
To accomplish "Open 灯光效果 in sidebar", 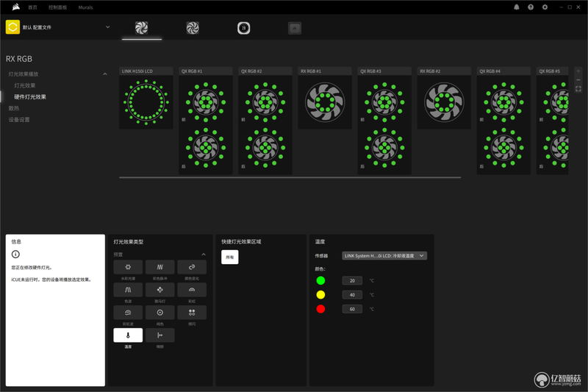I will [25, 85].
